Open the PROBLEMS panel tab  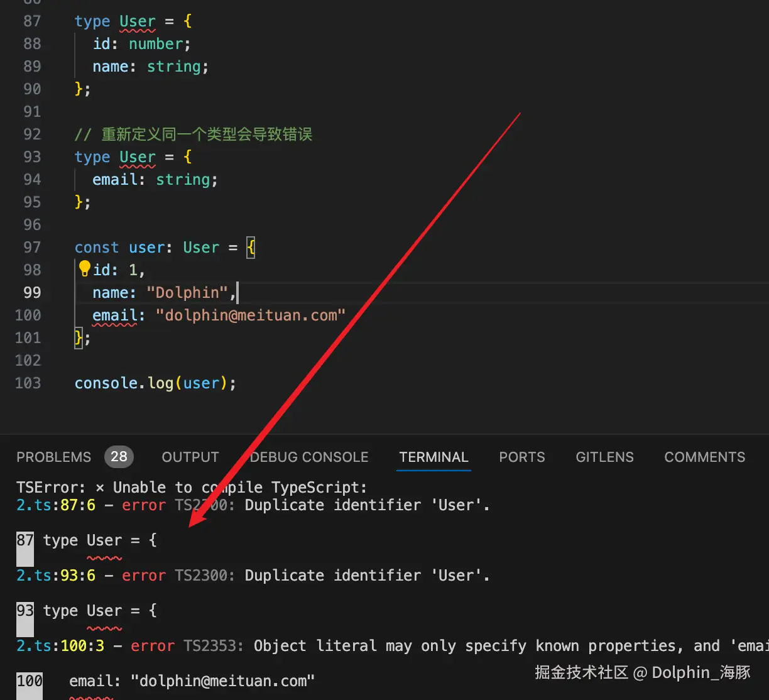[x=54, y=457]
